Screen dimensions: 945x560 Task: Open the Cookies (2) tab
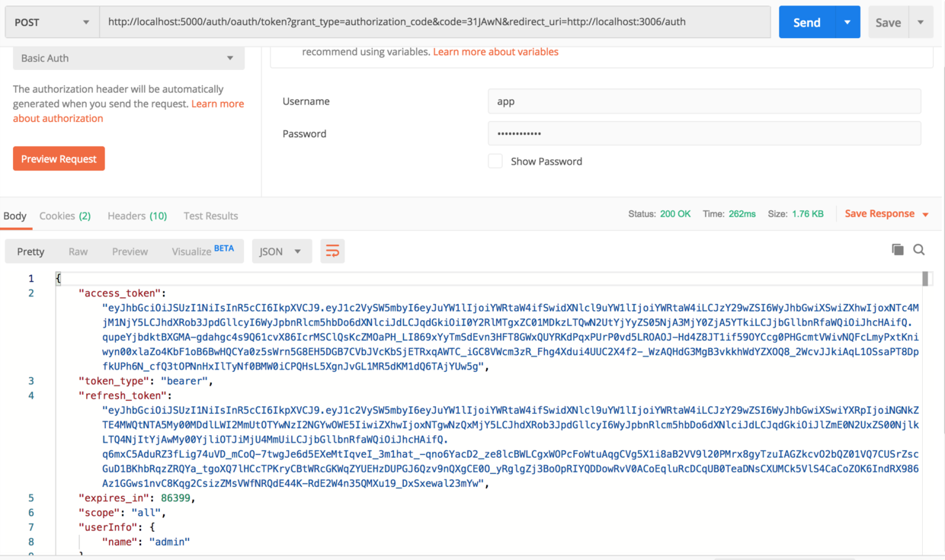click(65, 216)
